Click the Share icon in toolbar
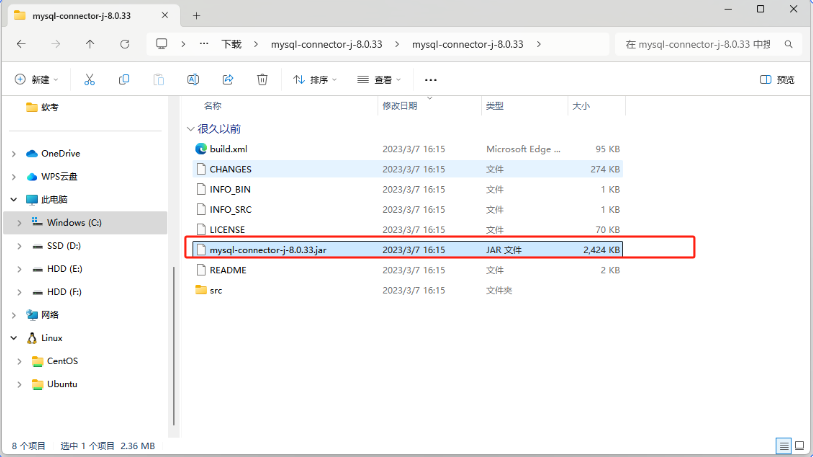The width and height of the screenshot is (813, 457). [x=228, y=79]
